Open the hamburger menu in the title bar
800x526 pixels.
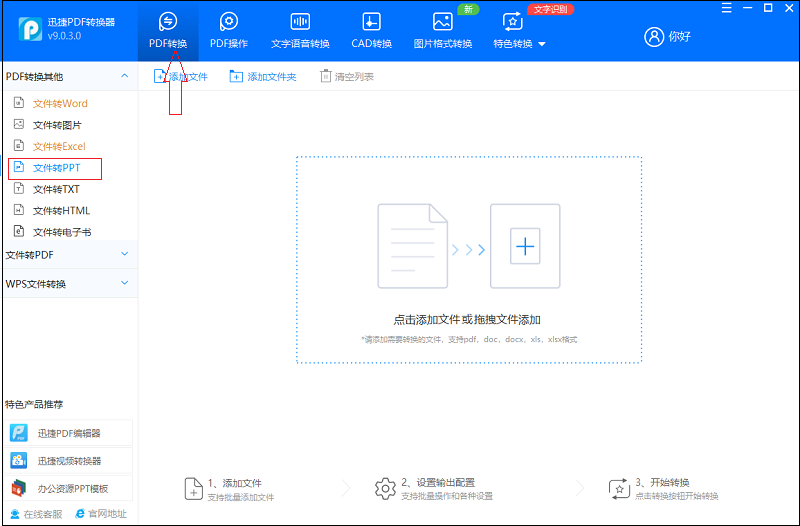[727, 8]
